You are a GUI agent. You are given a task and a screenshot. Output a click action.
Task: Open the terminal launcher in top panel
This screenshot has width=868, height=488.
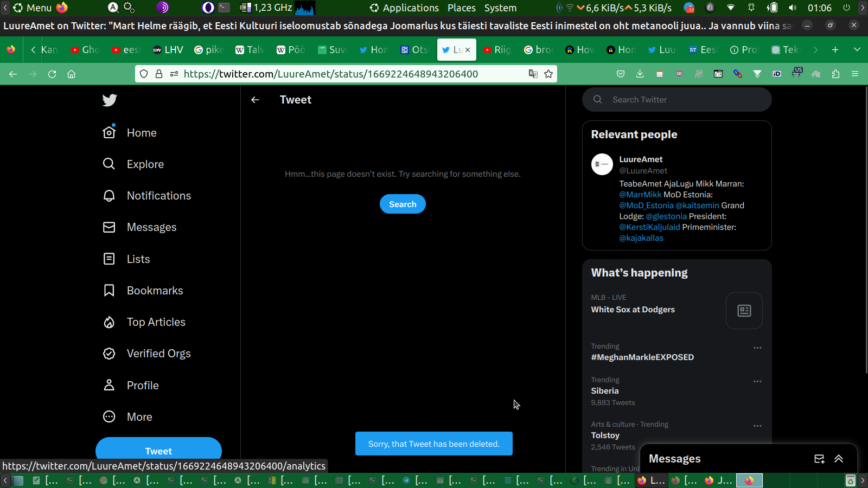[x=224, y=8]
